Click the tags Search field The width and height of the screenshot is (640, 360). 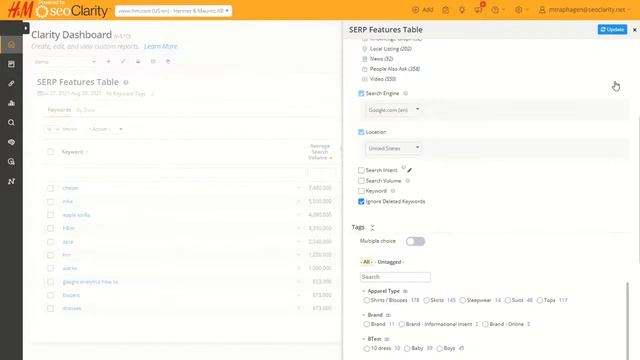click(395, 277)
